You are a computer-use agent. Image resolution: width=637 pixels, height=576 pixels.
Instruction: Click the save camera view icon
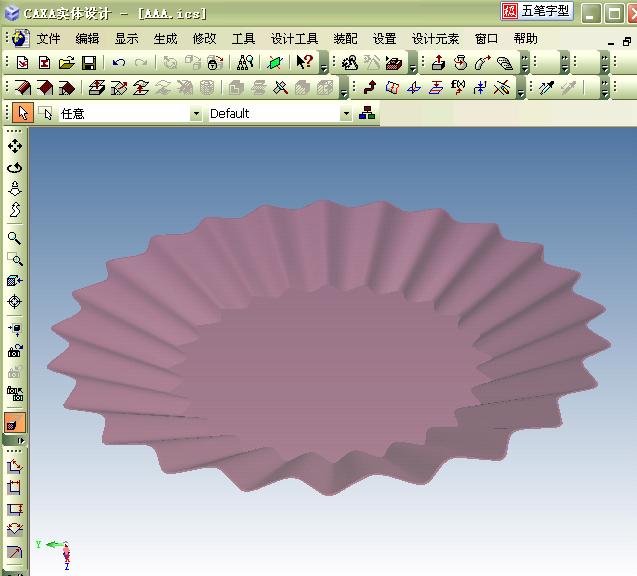(15, 350)
